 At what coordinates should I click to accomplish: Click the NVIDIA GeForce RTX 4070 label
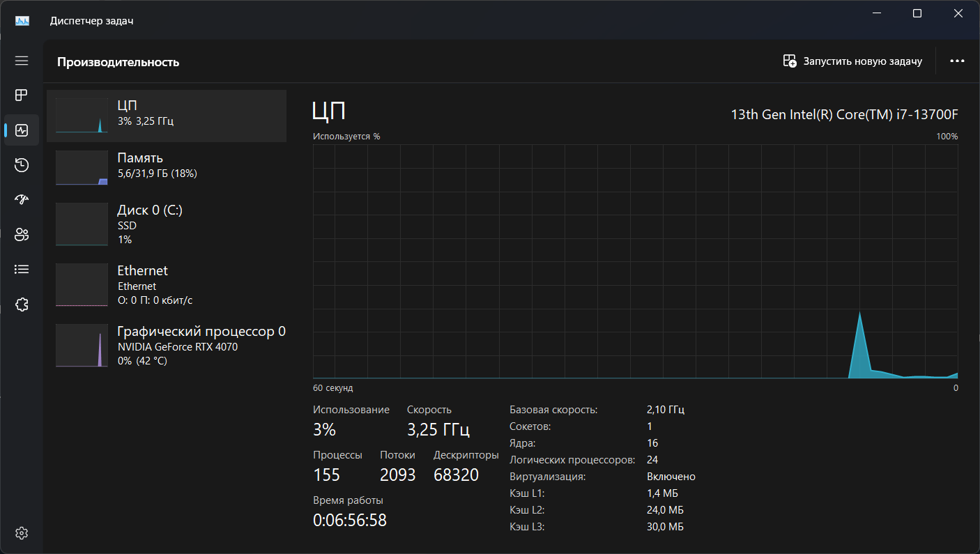178,347
